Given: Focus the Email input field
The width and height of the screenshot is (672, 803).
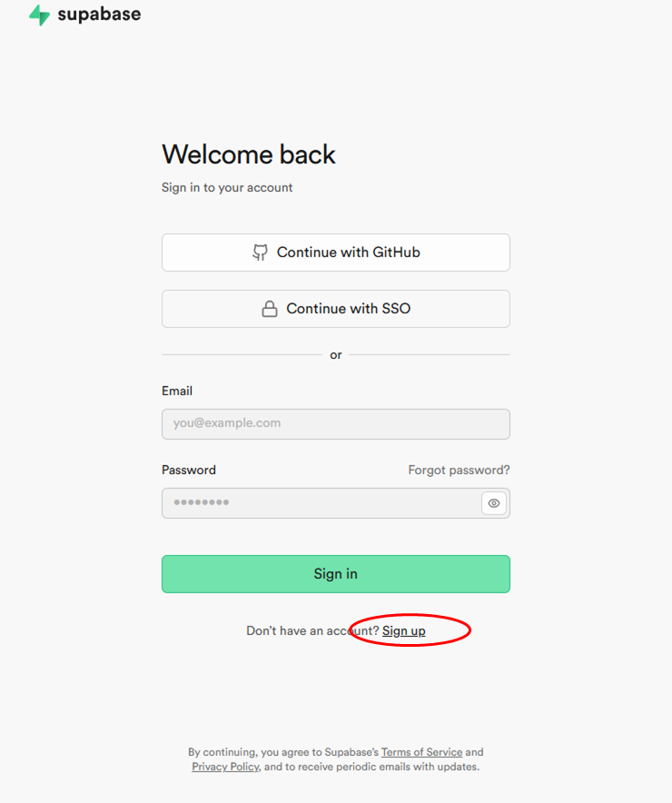Looking at the screenshot, I should click(336, 423).
